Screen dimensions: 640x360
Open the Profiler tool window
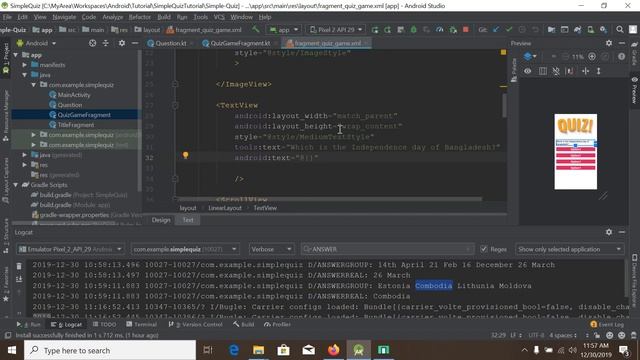pyautogui.click(x=278, y=324)
